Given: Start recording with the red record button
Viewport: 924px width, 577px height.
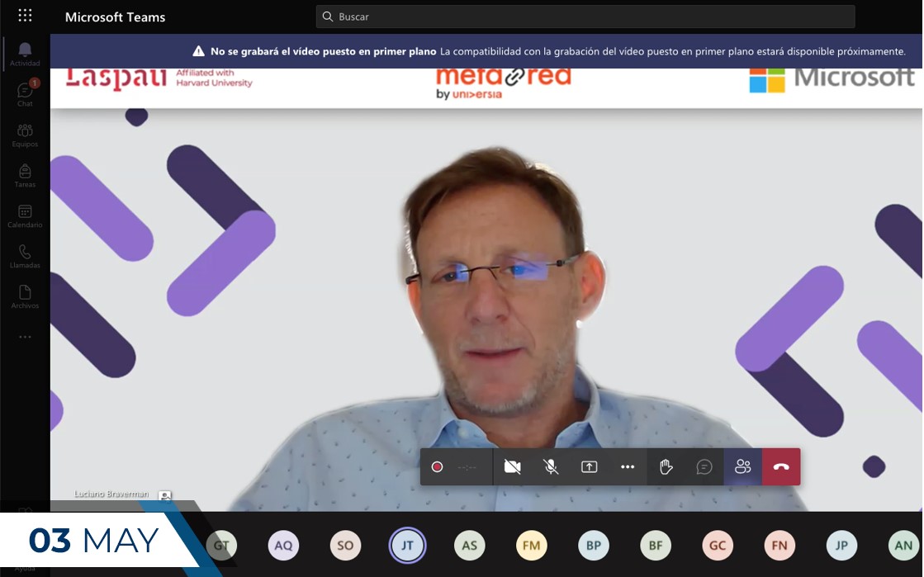Looking at the screenshot, I should click(437, 466).
